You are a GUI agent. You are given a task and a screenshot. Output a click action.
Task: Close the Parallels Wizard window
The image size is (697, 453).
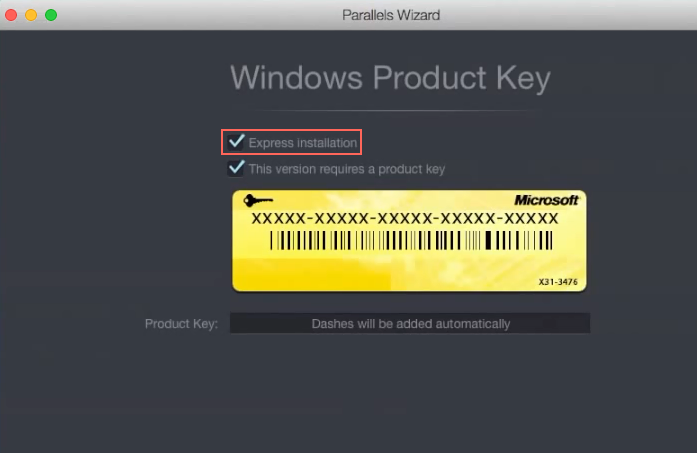[11, 15]
